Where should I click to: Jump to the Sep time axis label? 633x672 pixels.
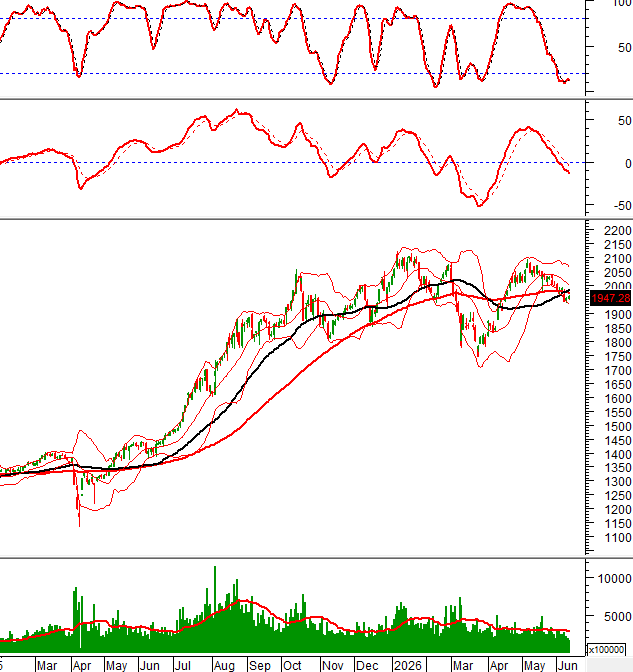[260, 666]
